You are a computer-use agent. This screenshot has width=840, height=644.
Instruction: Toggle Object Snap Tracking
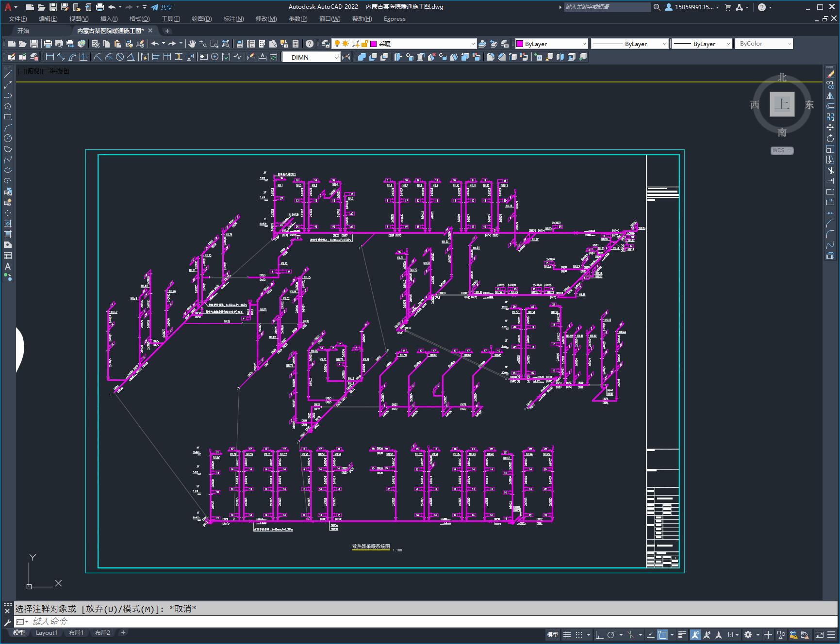point(650,634)
